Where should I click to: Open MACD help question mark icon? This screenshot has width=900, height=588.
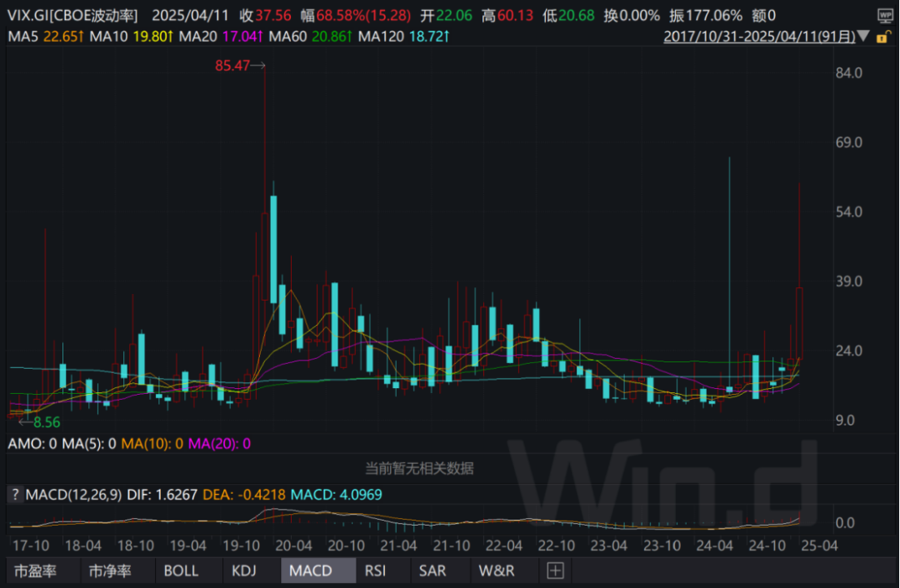point(16,495)
